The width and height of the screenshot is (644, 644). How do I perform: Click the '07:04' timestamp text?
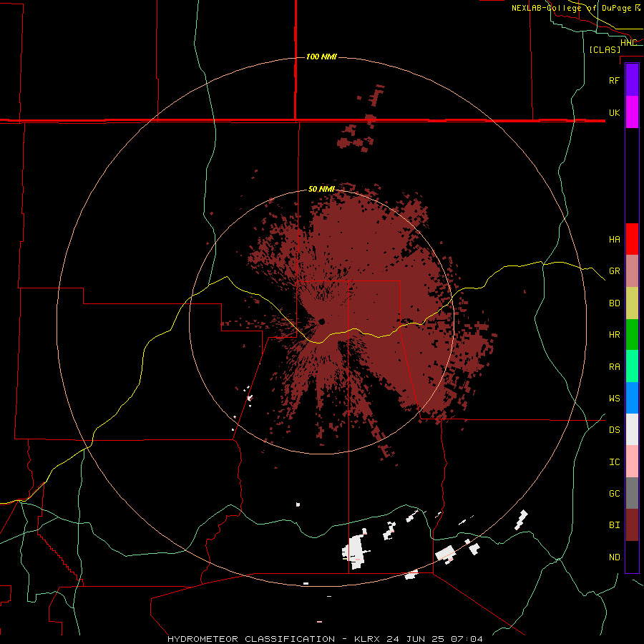click(x=467, y=639)
